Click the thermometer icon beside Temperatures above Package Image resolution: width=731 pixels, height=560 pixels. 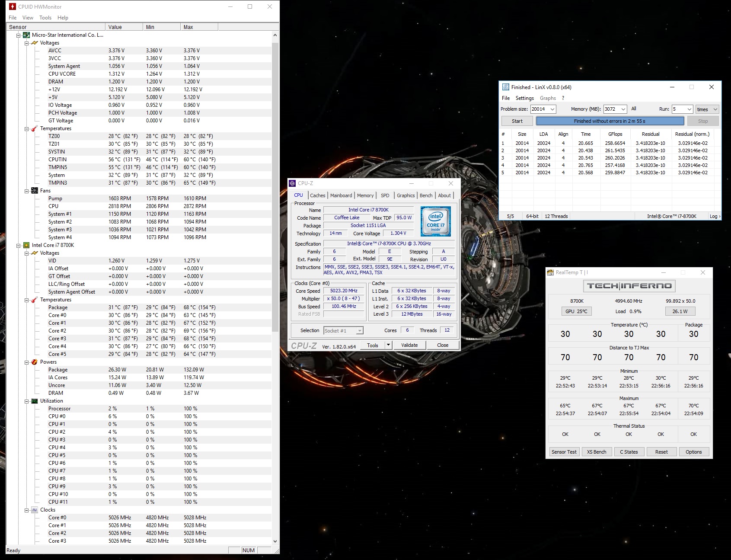pos(35,300)
